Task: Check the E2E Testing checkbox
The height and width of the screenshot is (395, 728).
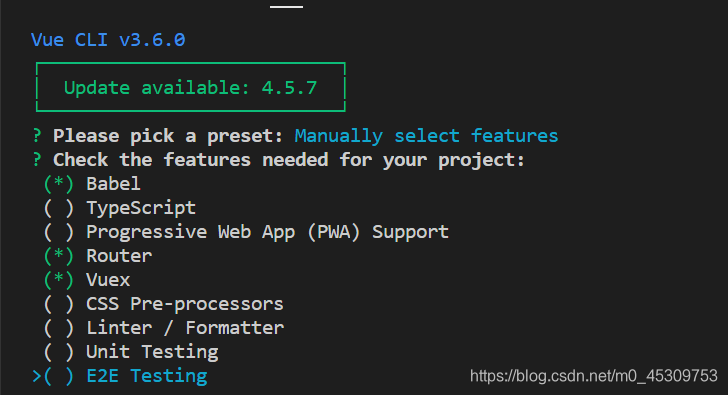Action: click(59, 376)
